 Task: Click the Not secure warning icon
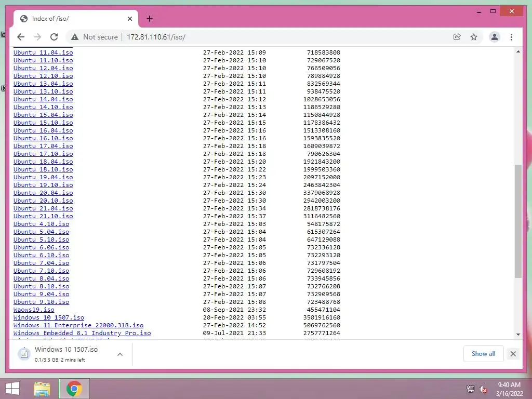tap(75, 37)
